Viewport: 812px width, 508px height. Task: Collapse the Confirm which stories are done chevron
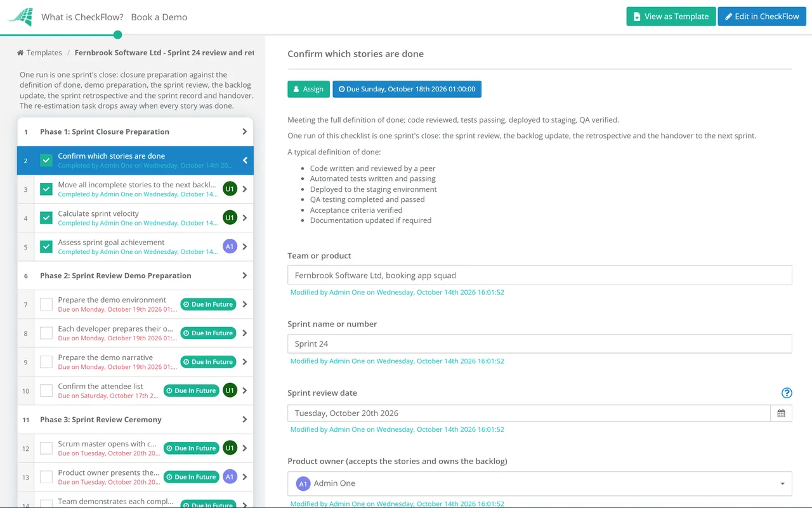coord(245,161)
